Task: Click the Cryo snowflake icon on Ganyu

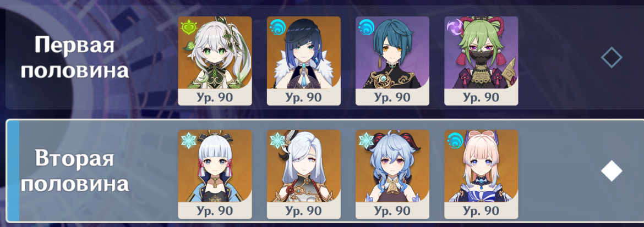Action: (x=366, y=141)
